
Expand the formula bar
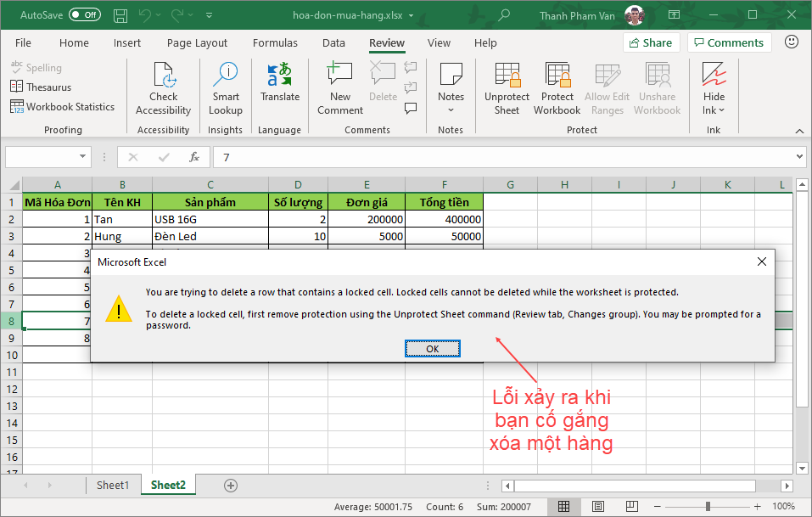(x=799, y=156)
